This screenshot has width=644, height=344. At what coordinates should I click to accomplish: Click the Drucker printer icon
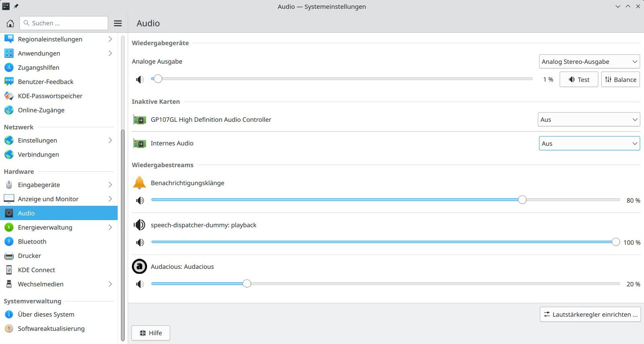[9, 256]
